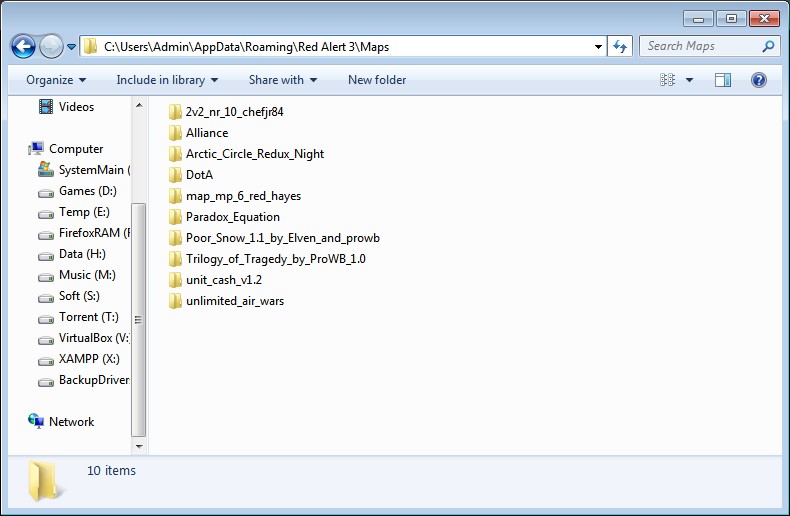Open the SystemMain drive
This screenshot has height=516, width=790.
click(x=94, y=170)
